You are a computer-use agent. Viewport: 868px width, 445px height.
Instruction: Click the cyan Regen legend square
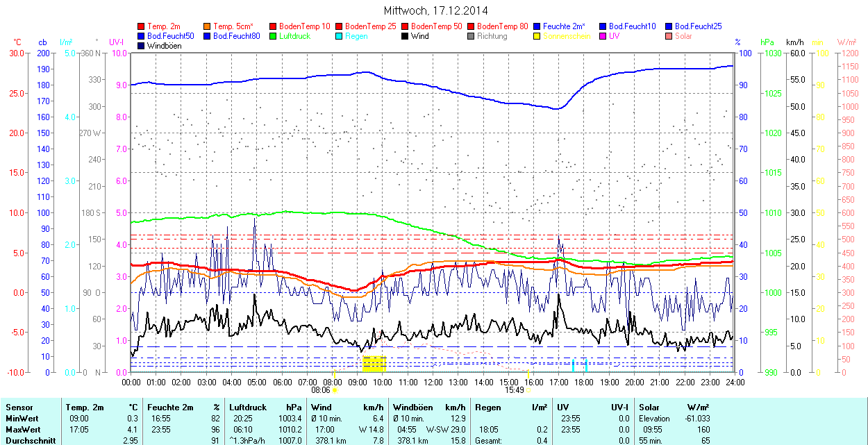click(x=340, y=36)
